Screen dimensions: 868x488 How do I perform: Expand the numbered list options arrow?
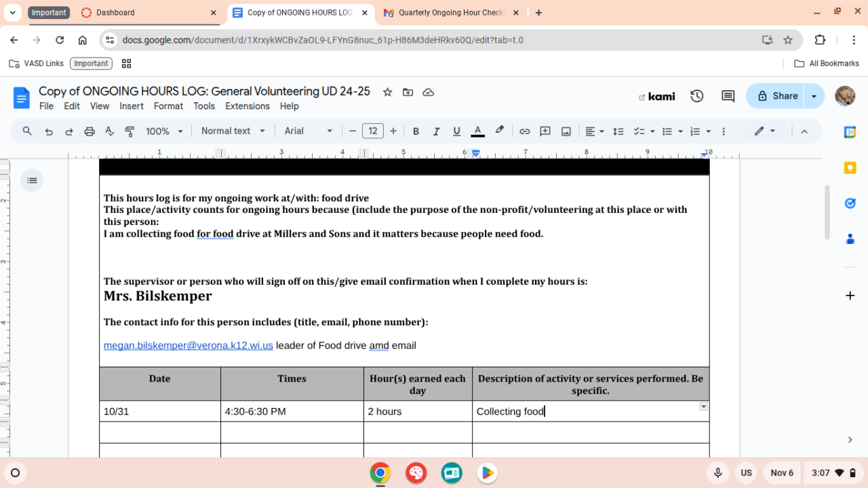(x=709, y=131)
